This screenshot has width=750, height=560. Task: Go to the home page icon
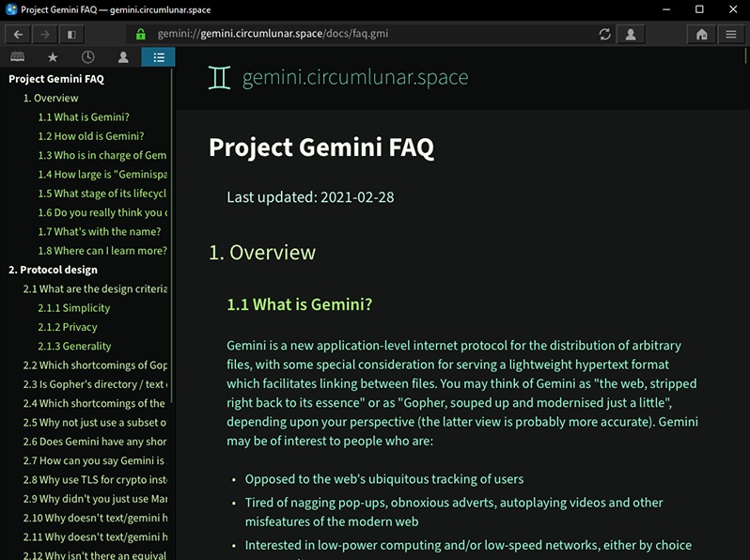click(701, 35)
